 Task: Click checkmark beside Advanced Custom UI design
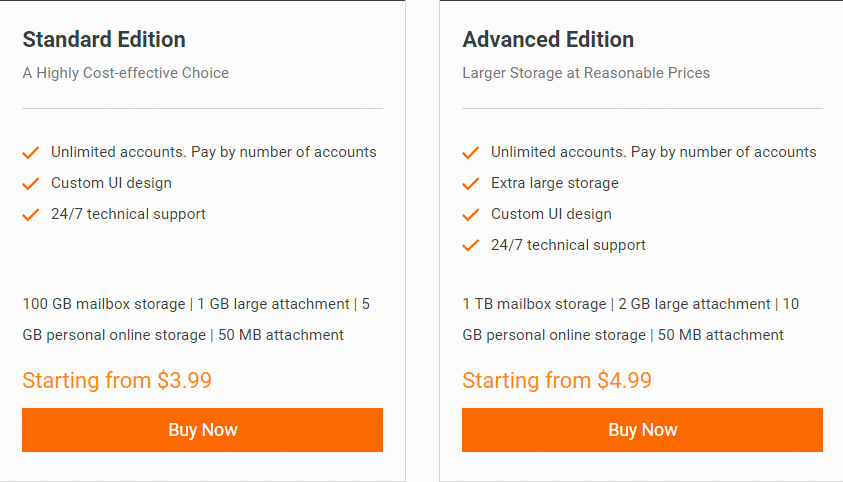471,215
